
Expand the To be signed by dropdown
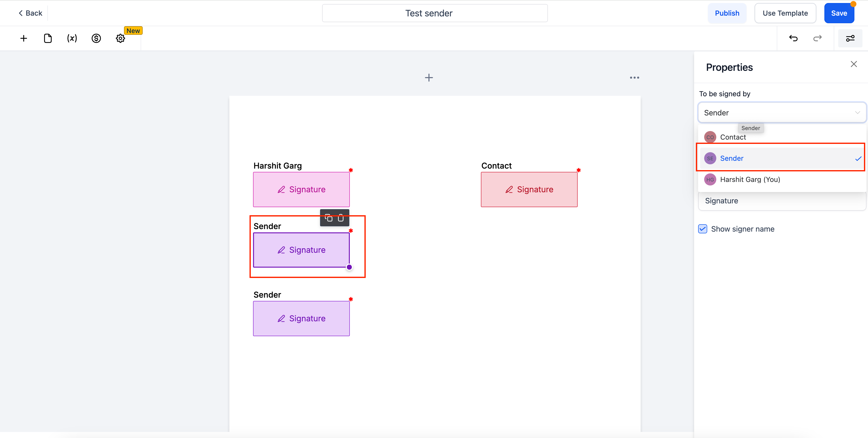[x=781, y=113]
